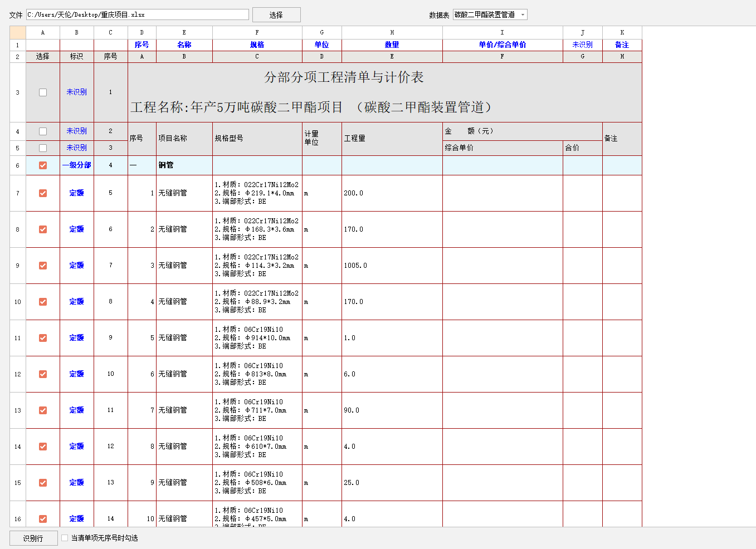Click the 标识 header cell

[x=77, y=57]
